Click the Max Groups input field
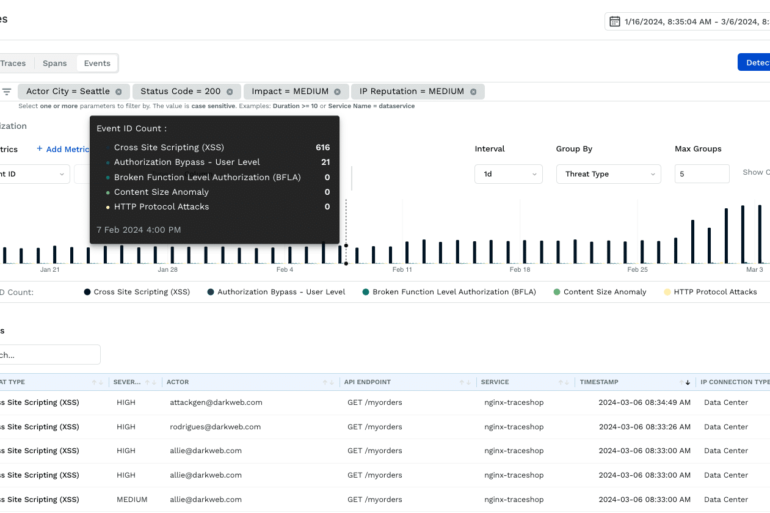Screen dimensions: 770x513 point(701,173)
